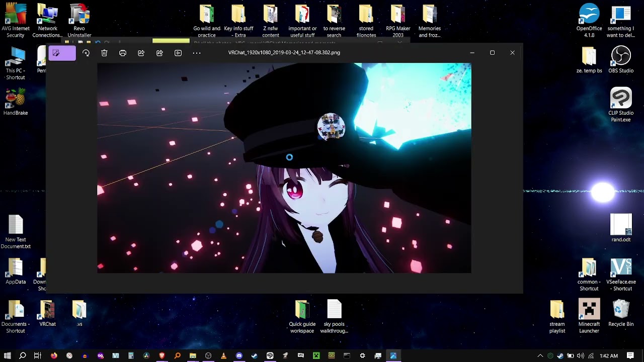Open the Network Connections desktop shortcut
Image resolution: width=644 pixels, height=362 pixels.
point(47,21)
